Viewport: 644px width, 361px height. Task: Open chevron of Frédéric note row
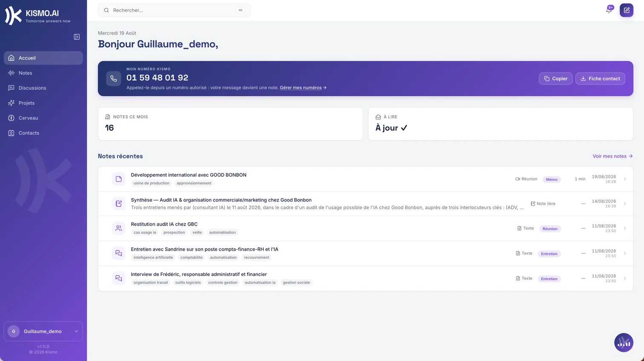pos(625,278)
